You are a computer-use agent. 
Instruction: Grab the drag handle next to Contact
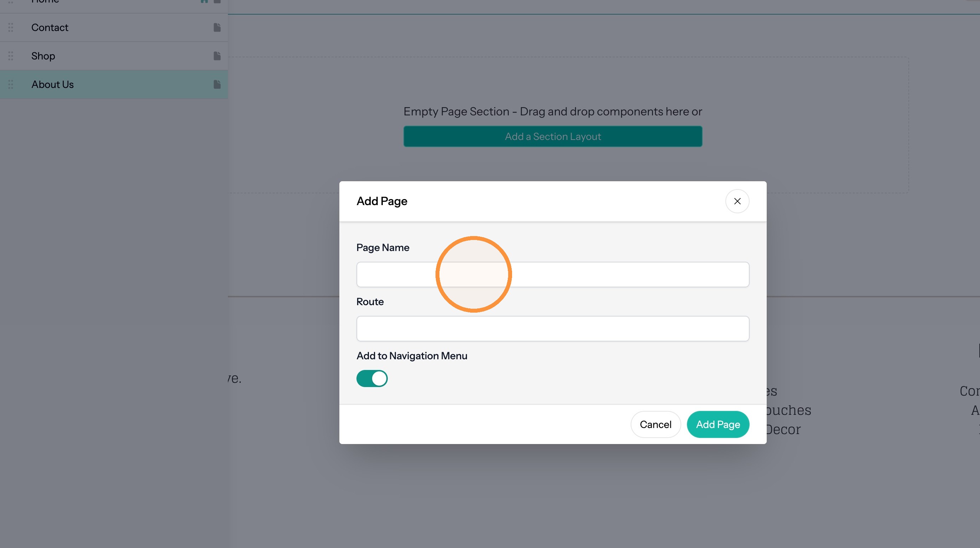coord(11,27)
